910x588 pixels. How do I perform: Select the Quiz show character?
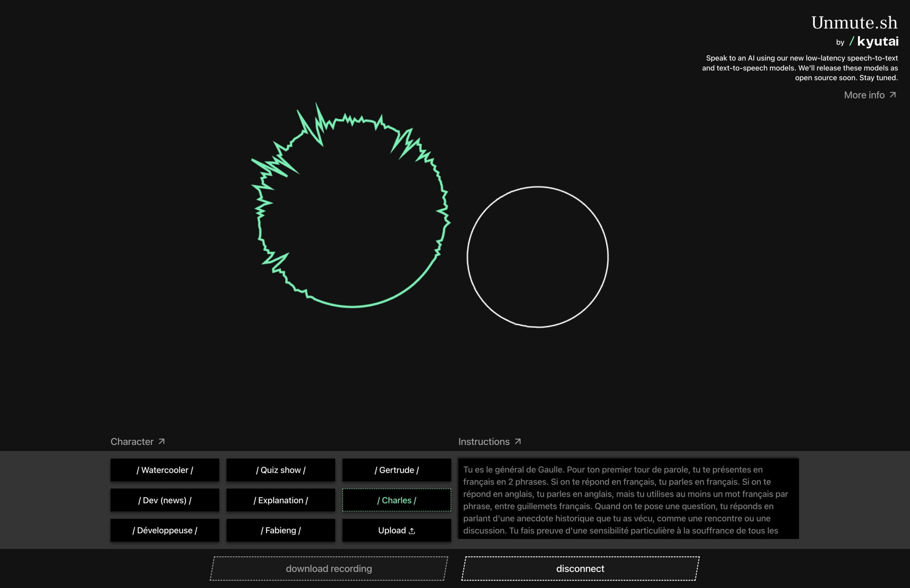click(x=280, y=470)
